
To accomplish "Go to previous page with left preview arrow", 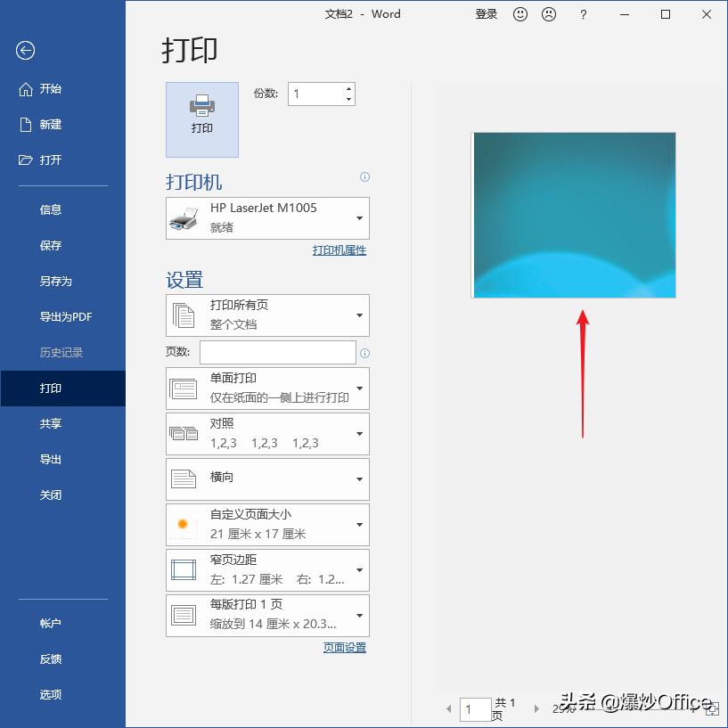I will (x=448, y=708).
